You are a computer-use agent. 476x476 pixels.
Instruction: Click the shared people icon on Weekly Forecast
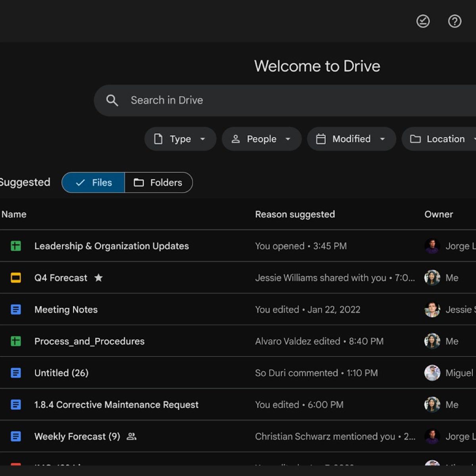pos(131,436)
